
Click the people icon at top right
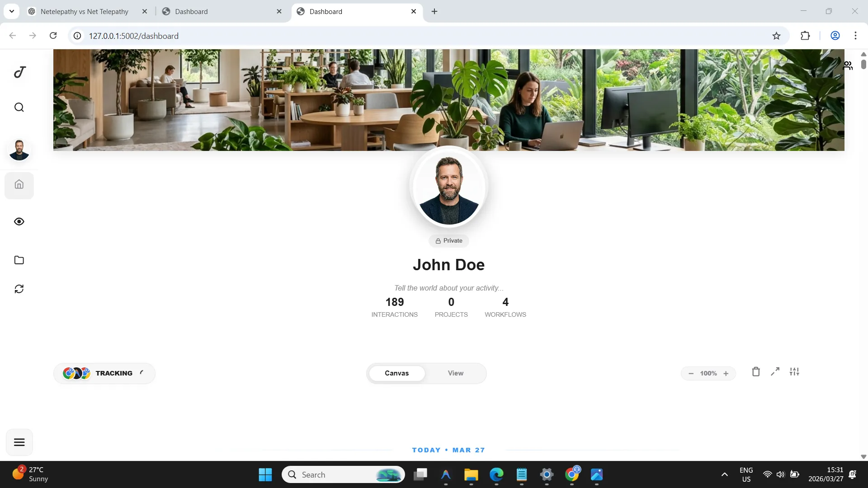pos(848,66)
